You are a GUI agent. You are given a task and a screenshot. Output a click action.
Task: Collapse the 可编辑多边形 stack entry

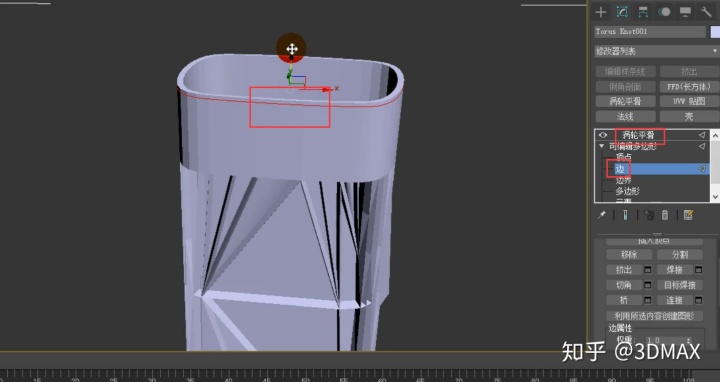click(x=602, y=146)
